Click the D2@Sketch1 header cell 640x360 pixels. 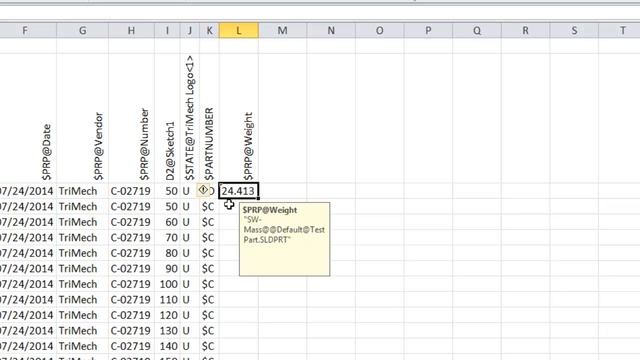[x=167, y=118]
